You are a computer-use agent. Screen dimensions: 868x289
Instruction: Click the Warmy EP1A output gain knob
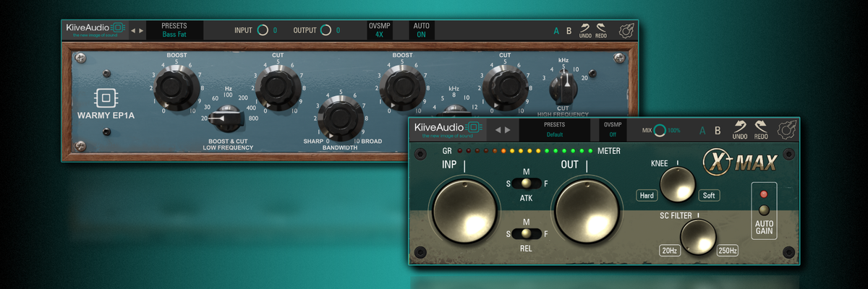coord(325,30)
